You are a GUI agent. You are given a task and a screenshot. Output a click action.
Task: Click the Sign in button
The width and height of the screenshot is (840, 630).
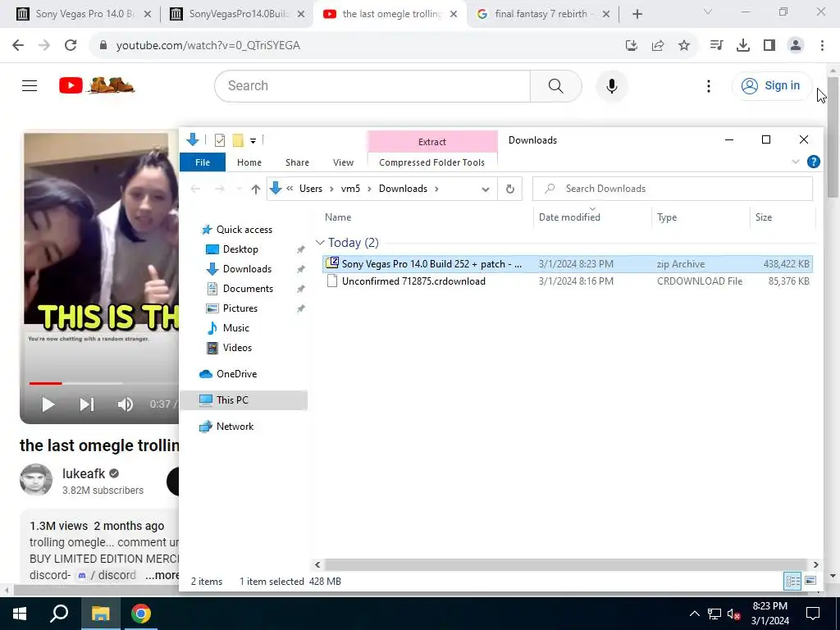point(771,85)
